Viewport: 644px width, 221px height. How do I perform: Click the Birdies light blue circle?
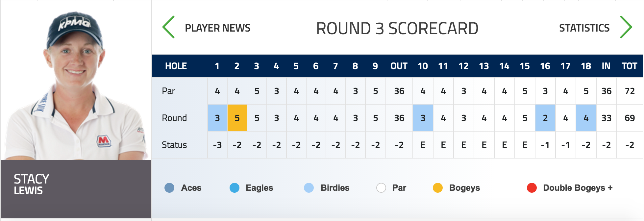click(x=309, y=188)
